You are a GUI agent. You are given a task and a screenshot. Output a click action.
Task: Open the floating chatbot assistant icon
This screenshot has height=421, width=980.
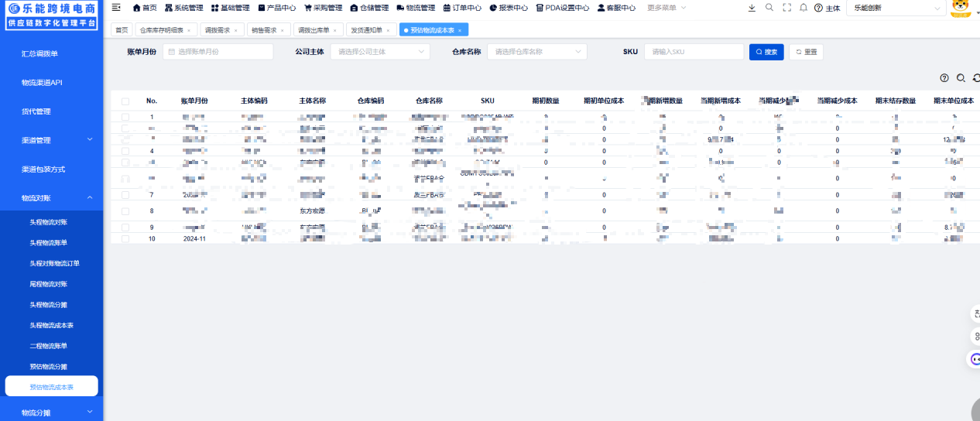coord(975,359)
